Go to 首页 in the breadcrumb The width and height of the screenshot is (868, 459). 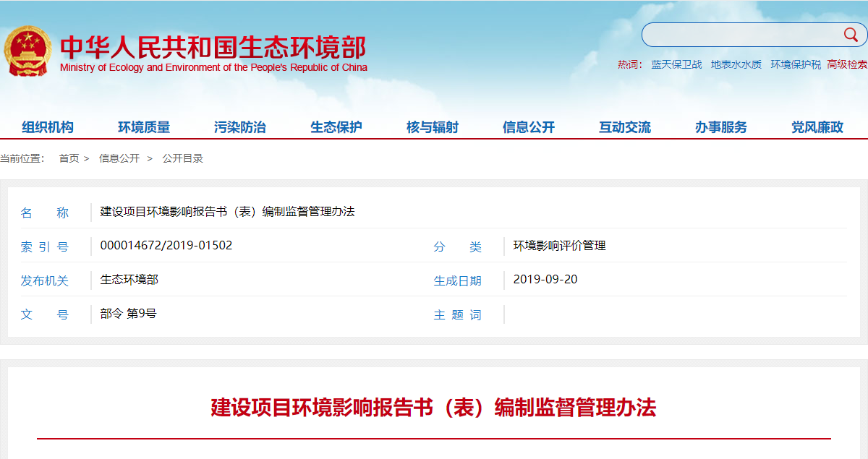[x=69, y=158]
